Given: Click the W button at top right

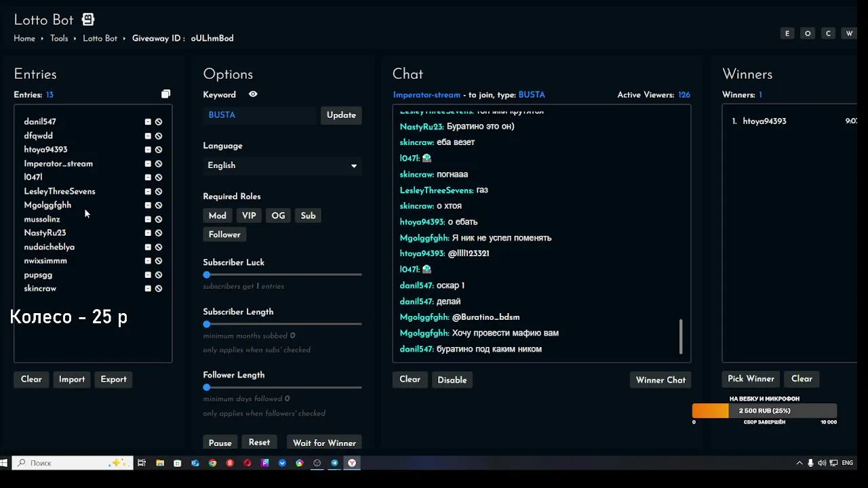Looking at the screenshot, I should [848, 33].
